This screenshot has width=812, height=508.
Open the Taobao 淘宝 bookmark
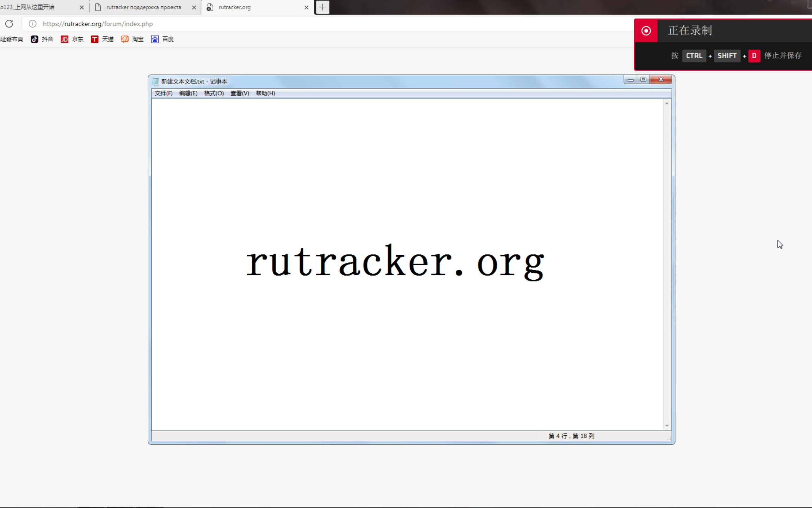(x=132, y=39)
